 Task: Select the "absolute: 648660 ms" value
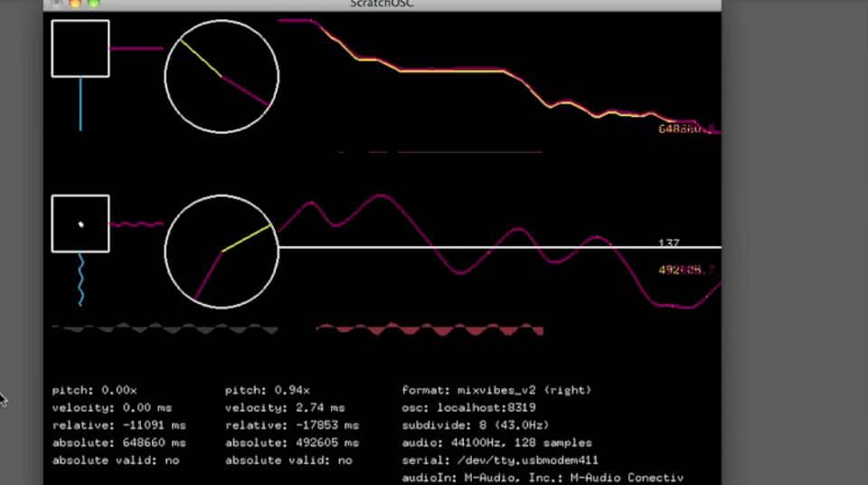click(119, 442)
